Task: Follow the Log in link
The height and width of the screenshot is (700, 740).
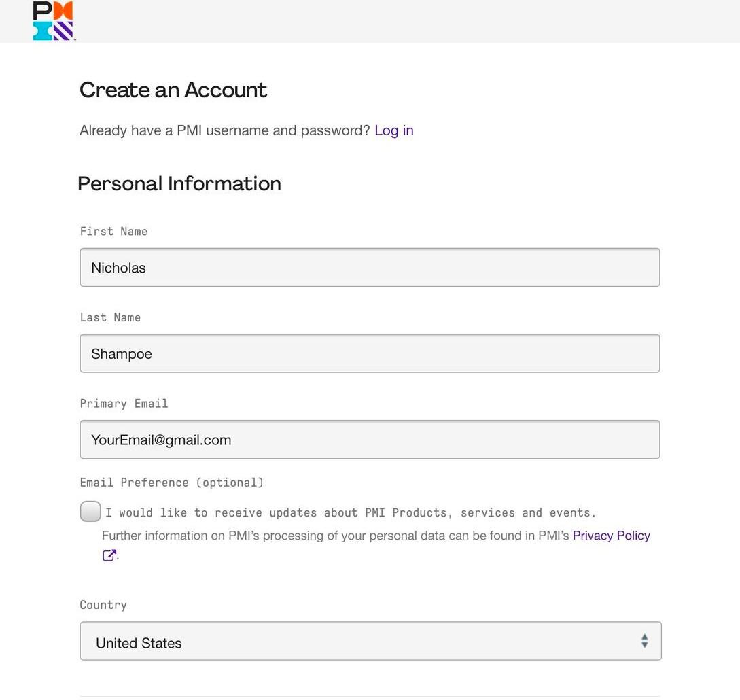Action: [394, 130]
